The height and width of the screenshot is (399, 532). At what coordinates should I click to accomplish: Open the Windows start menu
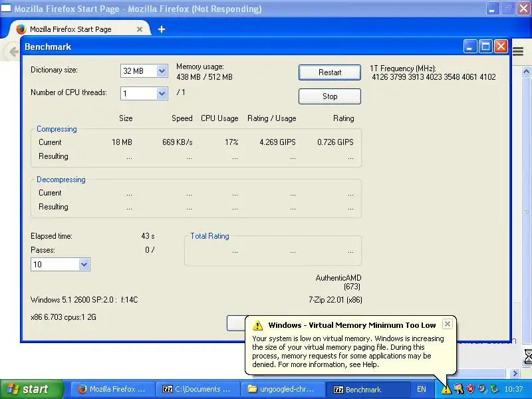coord(31,389)
